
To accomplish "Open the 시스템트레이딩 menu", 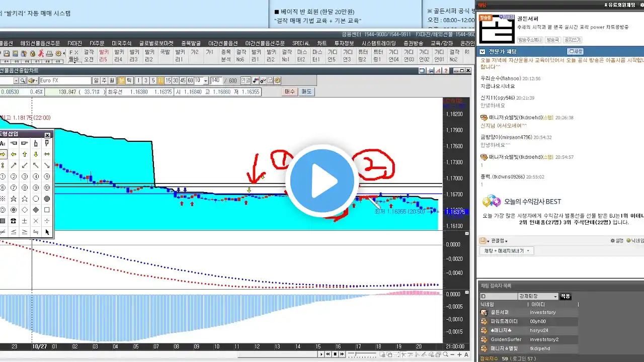I will tap(379, 43).
